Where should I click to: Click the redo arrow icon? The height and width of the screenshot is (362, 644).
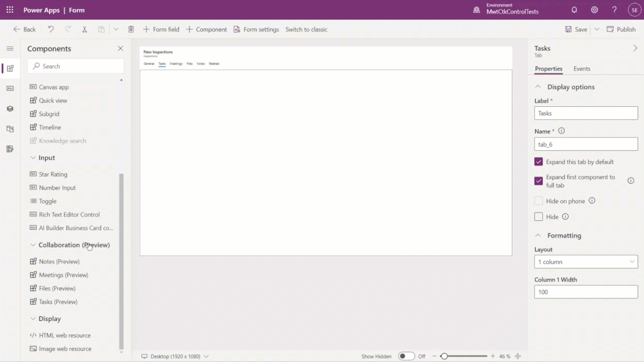[68, 29]
